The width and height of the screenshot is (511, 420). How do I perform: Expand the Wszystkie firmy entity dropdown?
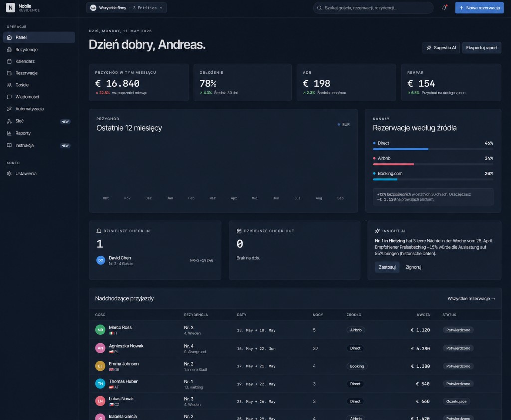[x=126, y=8]
